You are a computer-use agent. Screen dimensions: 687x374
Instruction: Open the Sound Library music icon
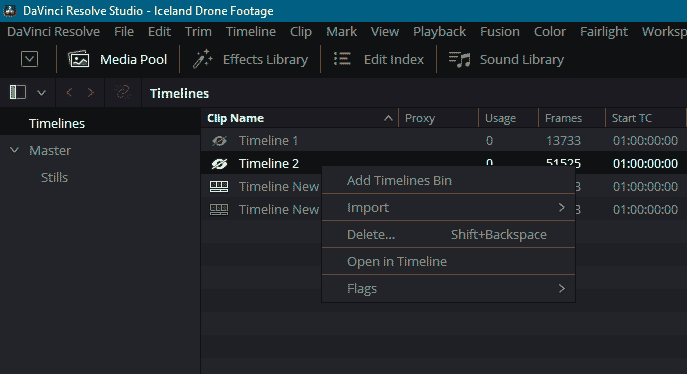[x=459, y=59]
